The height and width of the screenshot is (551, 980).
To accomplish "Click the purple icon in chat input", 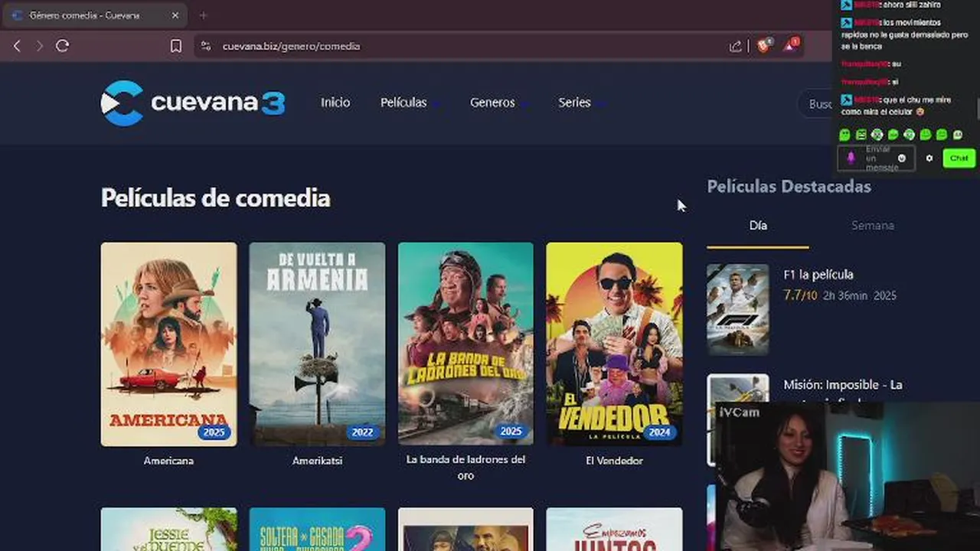I will [851, 158].
